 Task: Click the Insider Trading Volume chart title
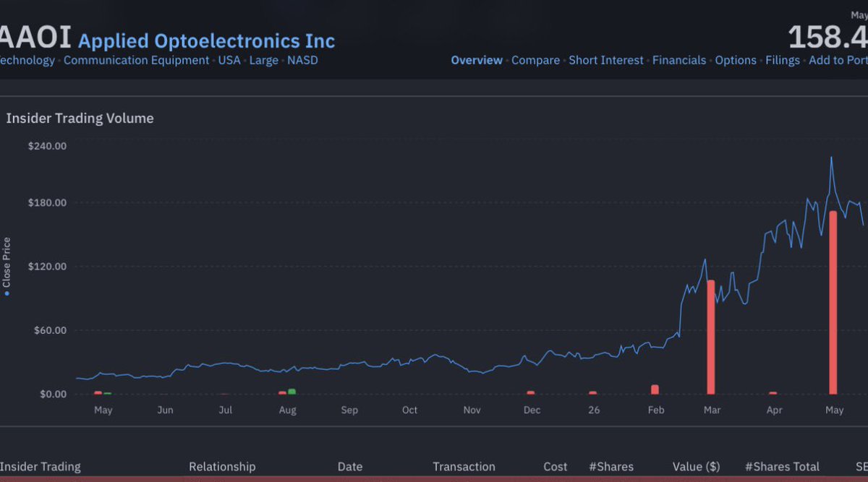click(80, 119)
